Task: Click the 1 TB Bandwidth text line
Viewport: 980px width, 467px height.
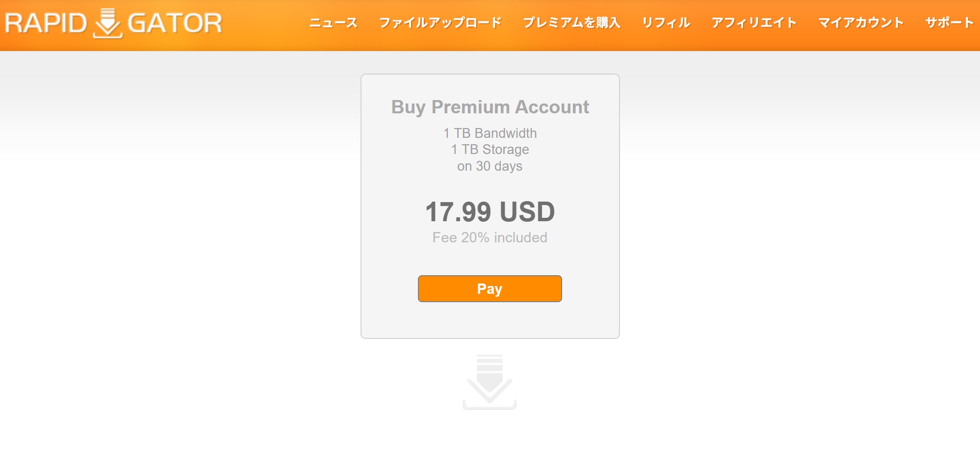Action: [x=490, y=133]
